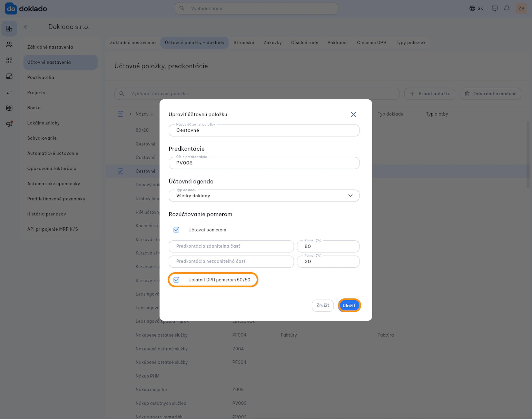The image size is (532, 419).
Task: Open the companies building icon in sidebar
Action: click(x=9, y=29)
